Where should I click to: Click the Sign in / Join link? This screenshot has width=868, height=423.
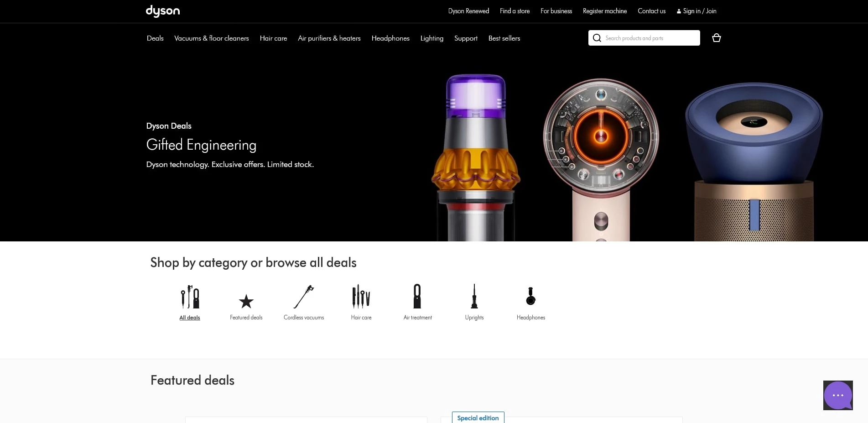[x=696, y=11]
